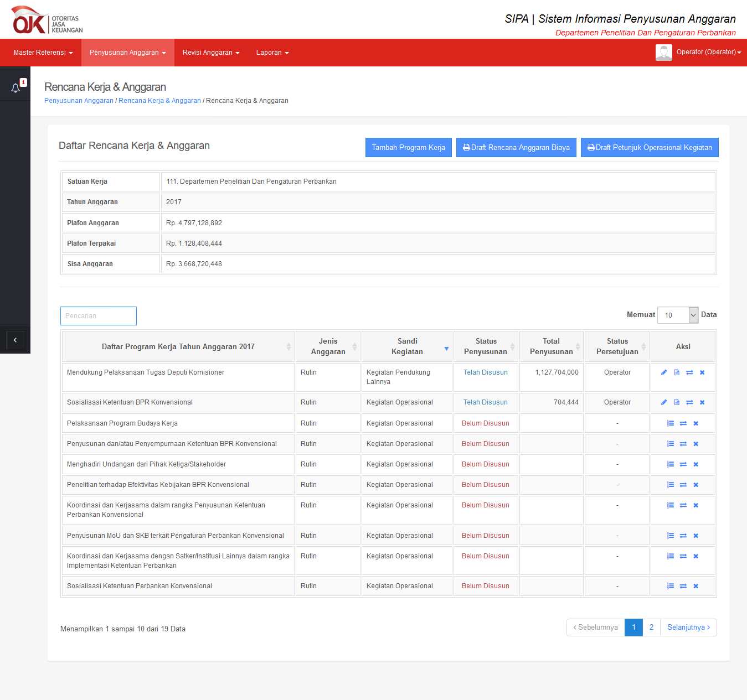Viewport: 747px width, 700px height.
Task: Sort table by Sandi Kegiatan column
Action: [x=407, y=346]
